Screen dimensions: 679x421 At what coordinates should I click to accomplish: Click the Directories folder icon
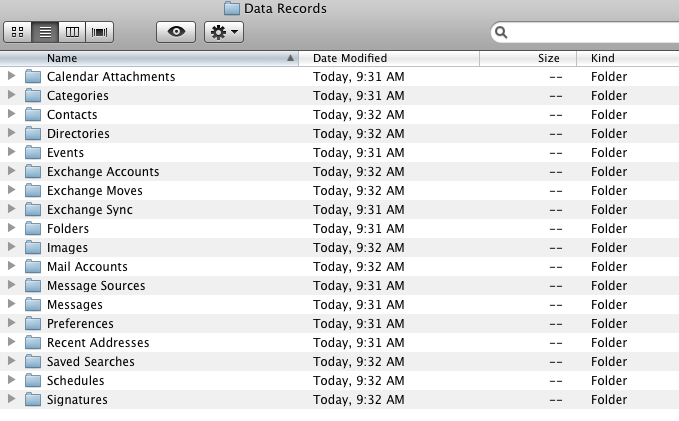click(x=33, y=133)
